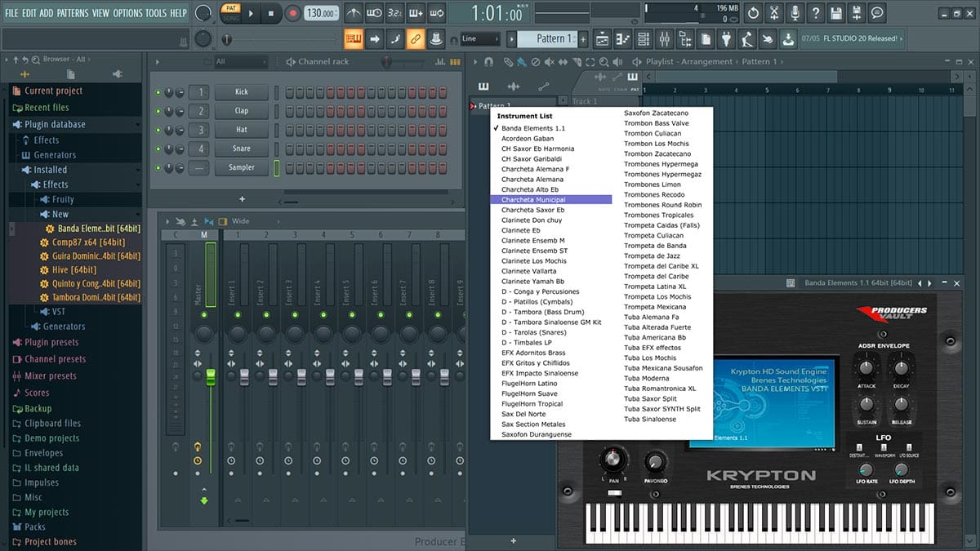Screen dimensions: 980x551
Task: Open the Channel rack All filter dropdown
Action: (240, 62)
